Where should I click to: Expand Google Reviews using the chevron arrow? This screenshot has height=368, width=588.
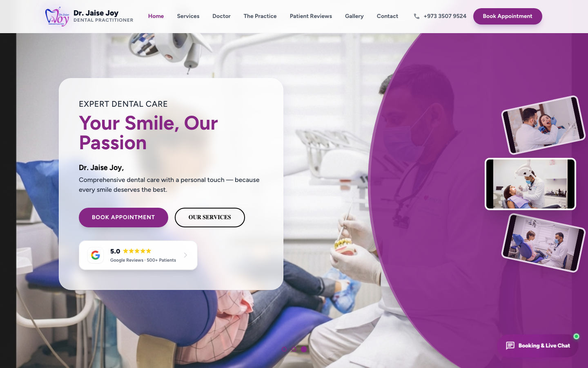tap(185, 255)
